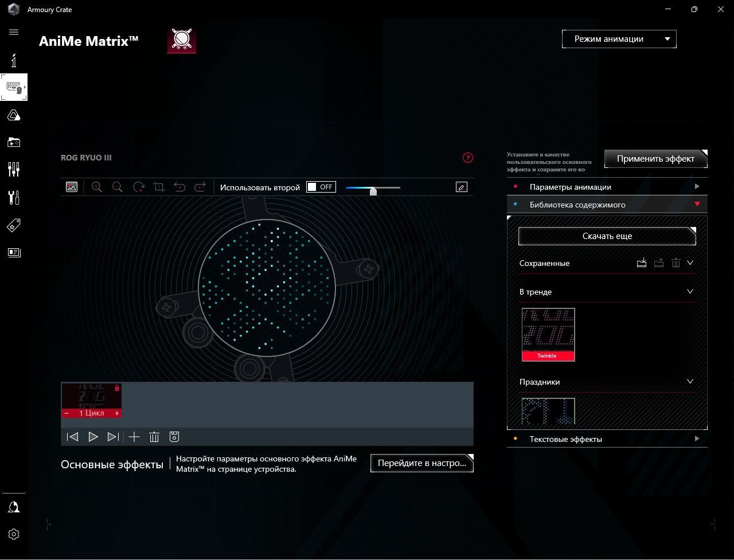734x560 pixels.
Task: Add a new frame with plus icon below timeline
Action: click(134, 437)
